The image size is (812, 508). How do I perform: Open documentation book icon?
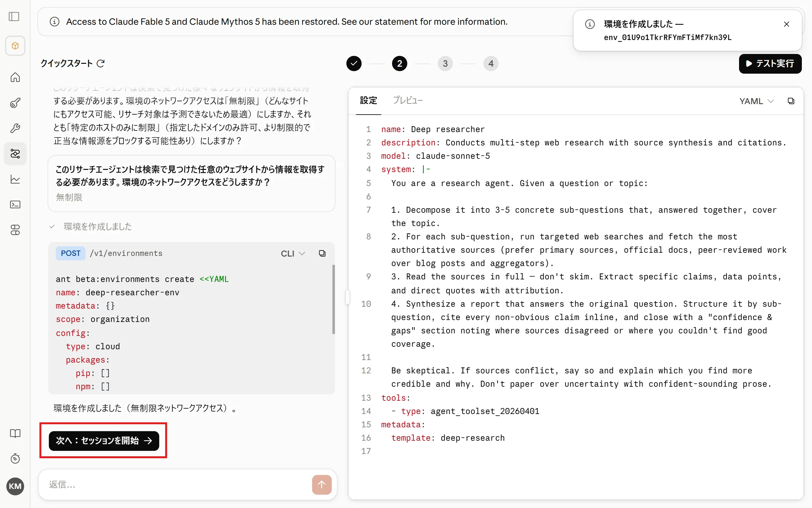click(x=15, y=433)
